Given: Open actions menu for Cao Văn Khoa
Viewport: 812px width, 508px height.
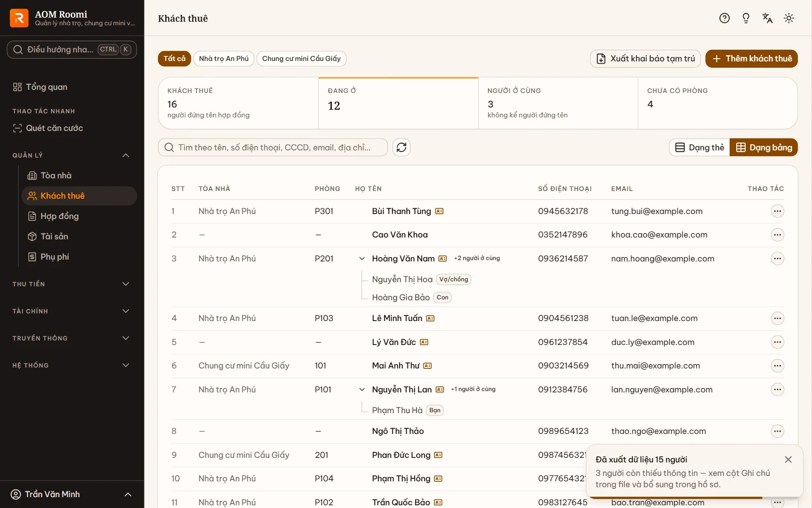Looking at the screenshot, I should tap(777, 235).
